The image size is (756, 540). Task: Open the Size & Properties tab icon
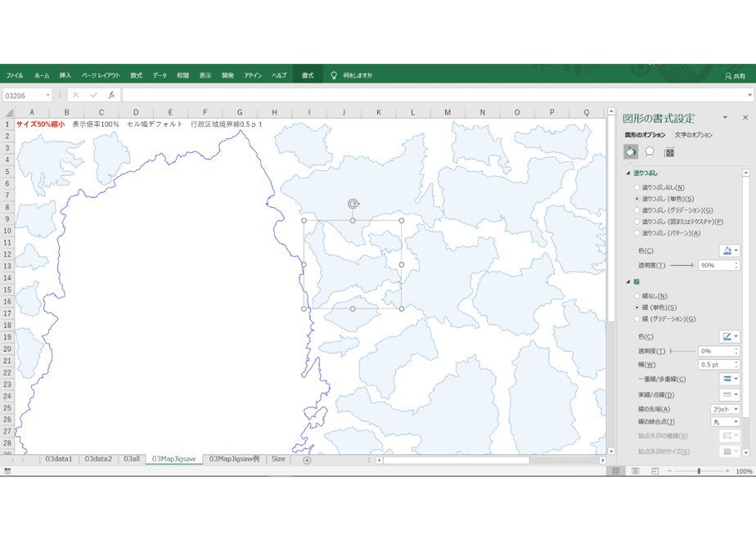[668, 152]
